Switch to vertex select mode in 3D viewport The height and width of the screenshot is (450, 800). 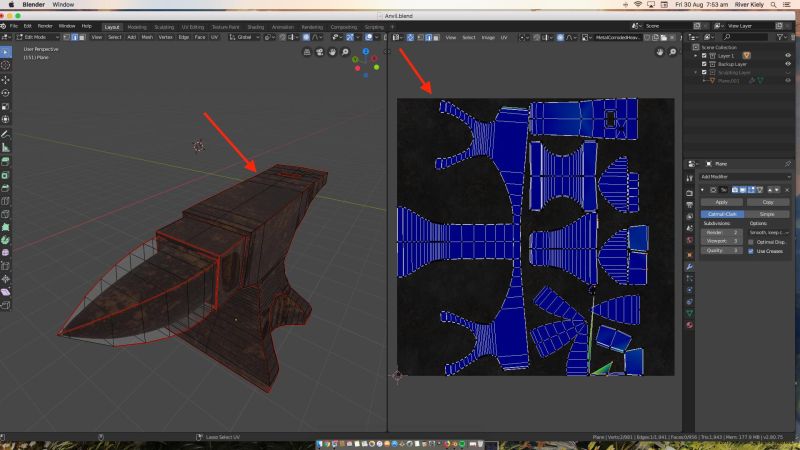(66, 37)
